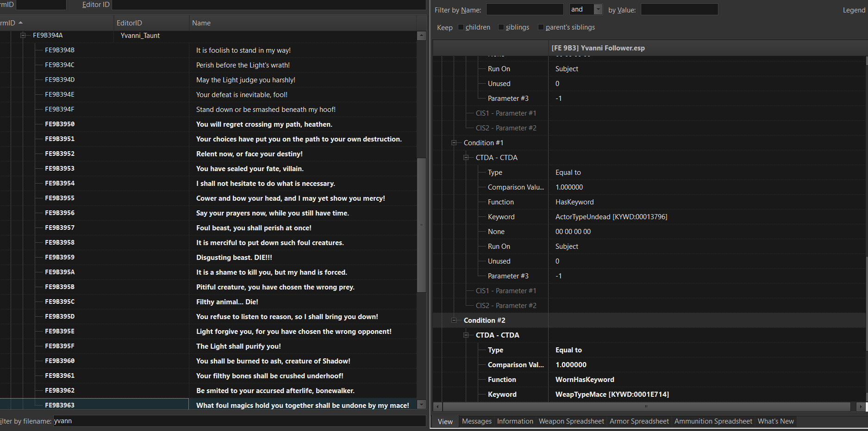Image resolution: width=868 pixels, height=431 pixels.
Task: Click the horizontal scrollbar left arrow
Action: (437, 406)
